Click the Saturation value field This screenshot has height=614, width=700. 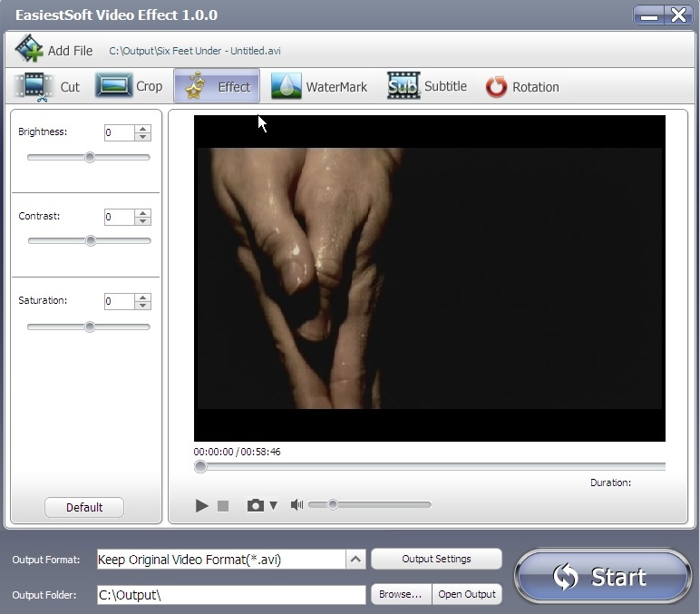[119, 301]
